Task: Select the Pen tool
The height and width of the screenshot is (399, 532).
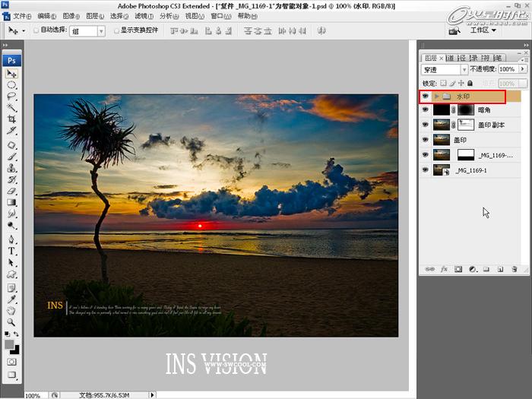Action: click(x=11, y=239)
